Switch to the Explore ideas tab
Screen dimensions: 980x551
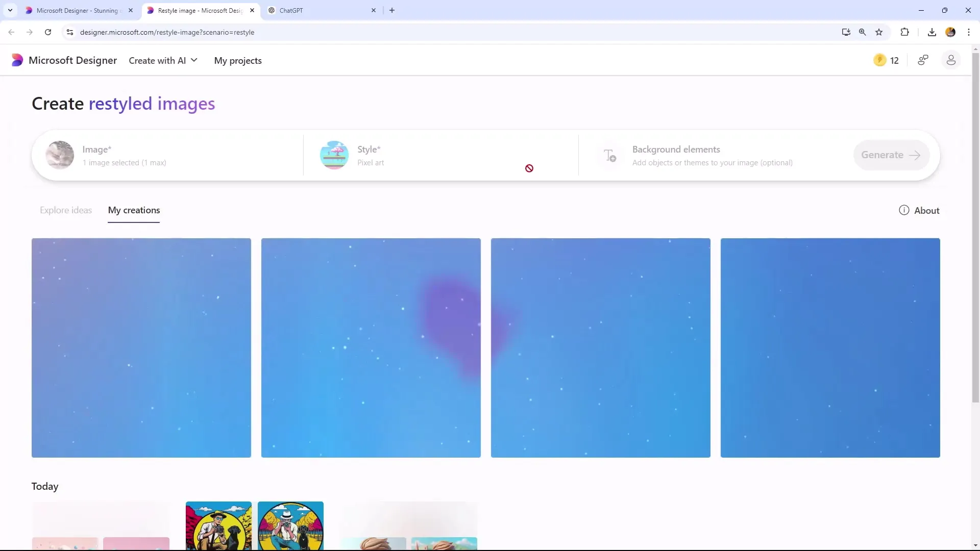pos(65,210)
